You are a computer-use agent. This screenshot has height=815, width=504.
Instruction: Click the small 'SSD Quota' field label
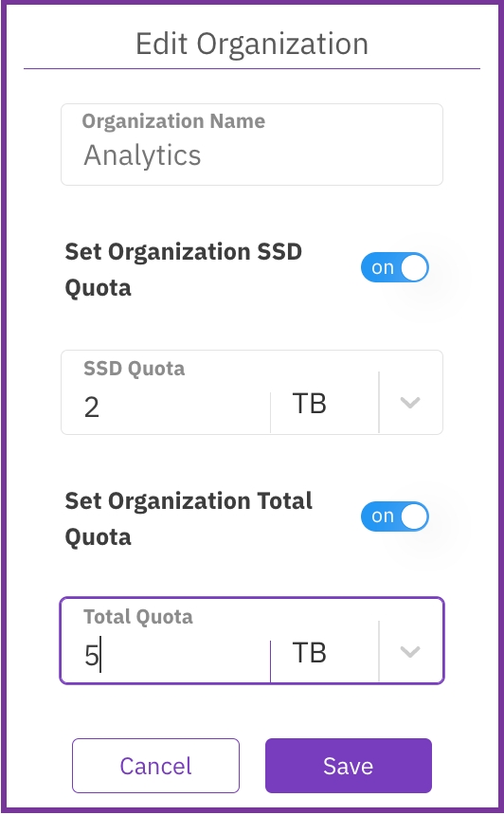135,369
